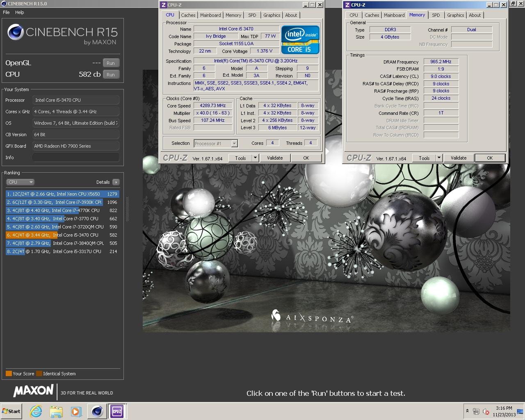Click the CPU score 582 cb

pos(89,74)
